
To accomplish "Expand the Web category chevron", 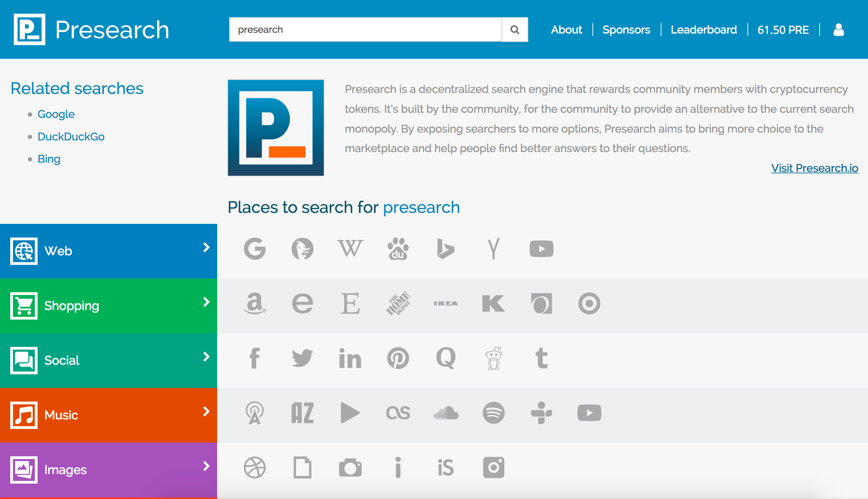I will tap(206, 248).
